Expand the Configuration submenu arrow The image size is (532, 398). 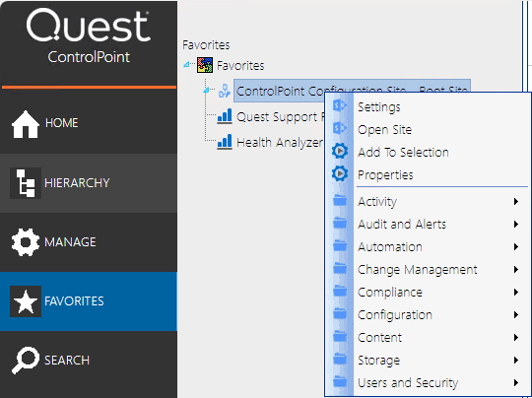pos(516,315)
